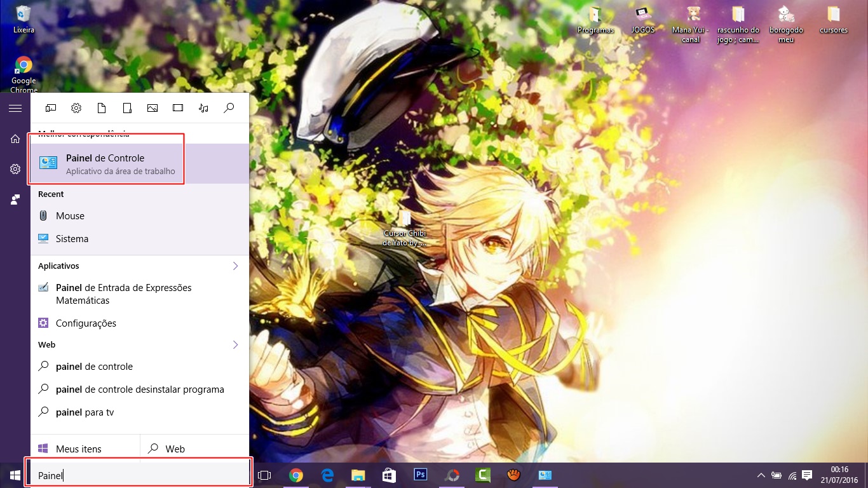Viewport: 868px width, 488px height.
Task: Go to Home in search sidebar
Action: (15, 139)
